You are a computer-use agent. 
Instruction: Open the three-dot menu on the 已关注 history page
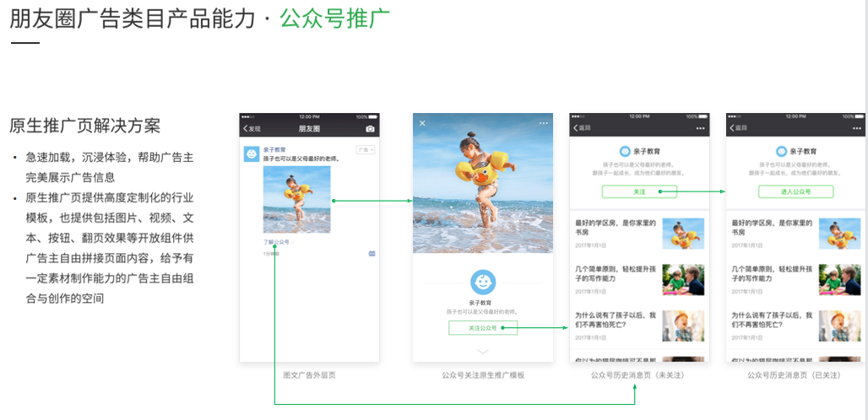point(857,128)
